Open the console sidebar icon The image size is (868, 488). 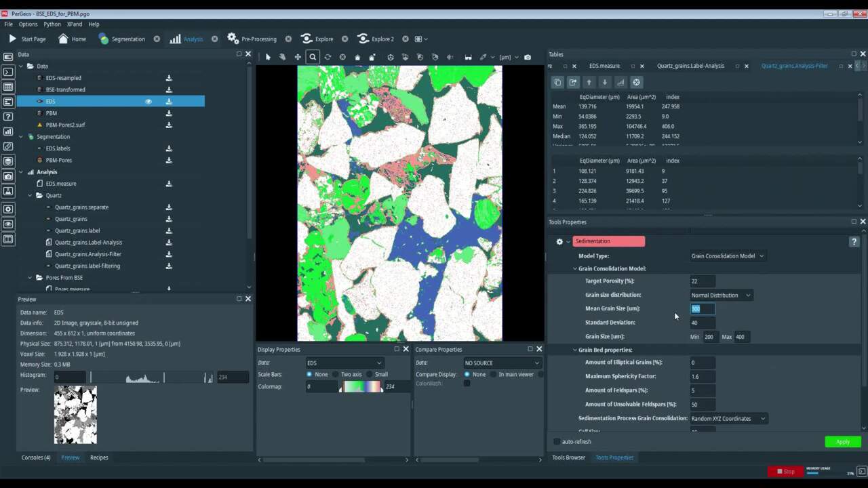(8, 72)
